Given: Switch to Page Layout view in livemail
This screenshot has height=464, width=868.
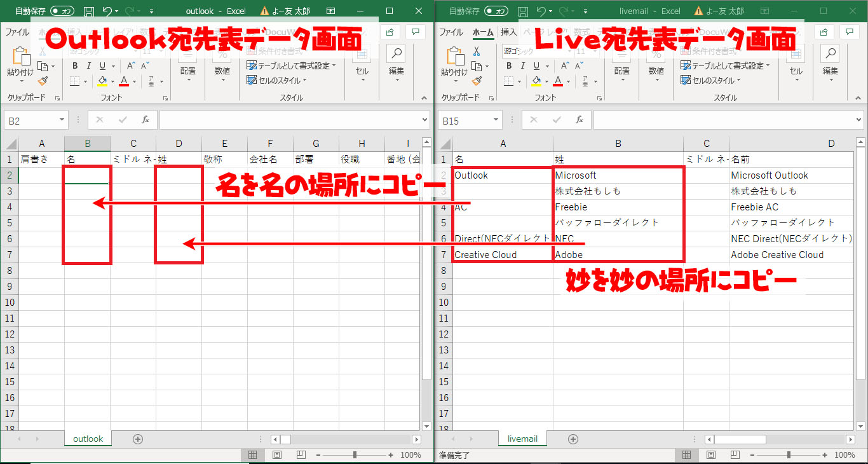Looking at the screenshot, I should click(710, 455).
